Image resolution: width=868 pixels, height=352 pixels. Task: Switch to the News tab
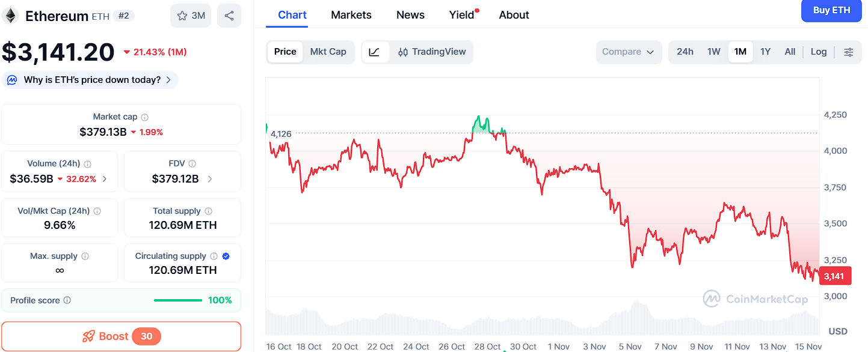point(410,15)
